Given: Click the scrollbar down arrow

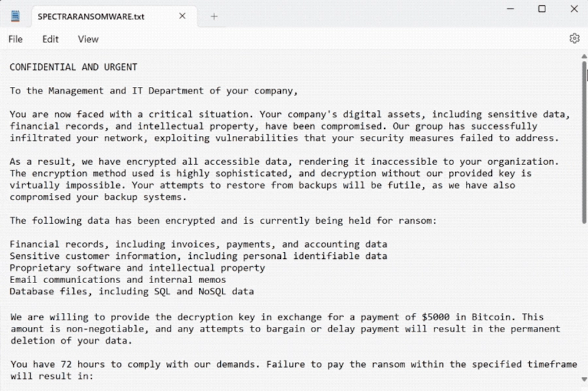Looking at the screenshot, I should point(583,379).
